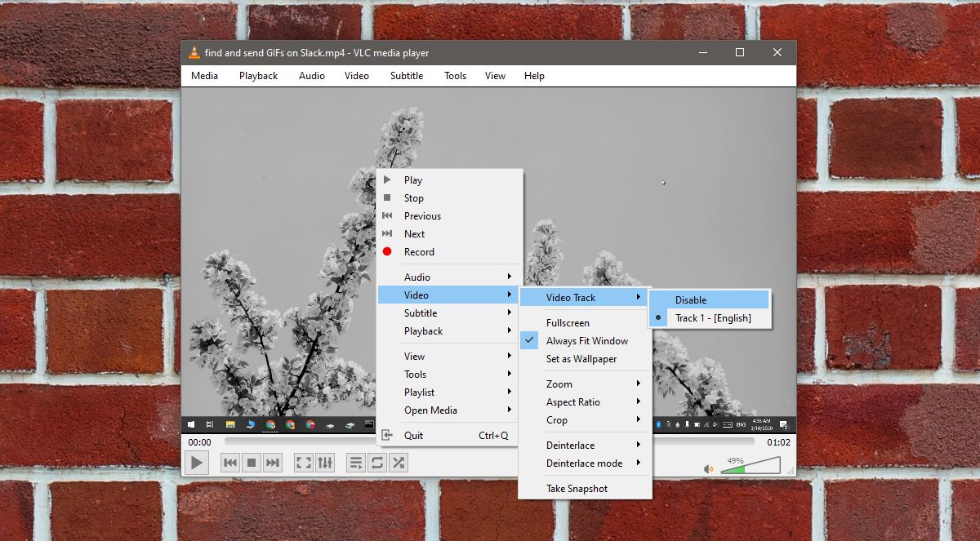Expand the Subtitle submenu in the context menu
This screenshot has width=980, height=541.
(449, 313)
